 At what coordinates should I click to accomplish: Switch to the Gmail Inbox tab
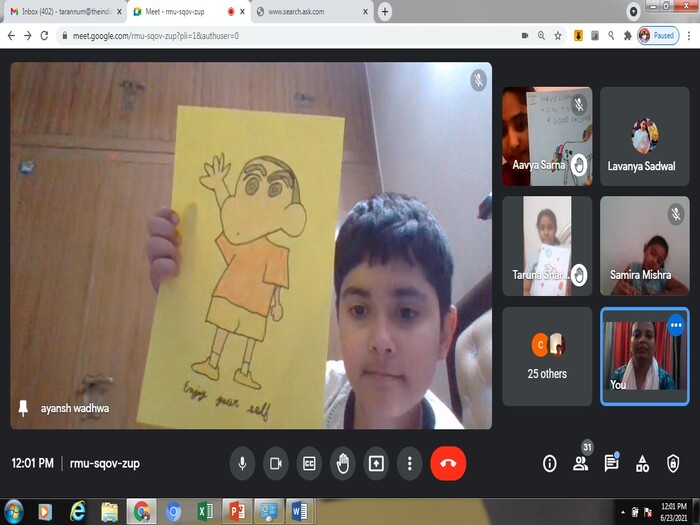click(x=66, y=12)
